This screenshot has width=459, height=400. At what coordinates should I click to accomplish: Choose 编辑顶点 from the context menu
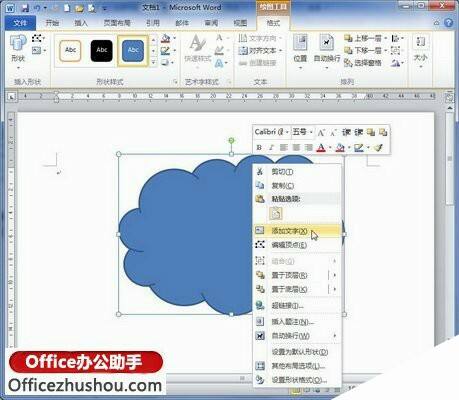[x=297, y=245]
